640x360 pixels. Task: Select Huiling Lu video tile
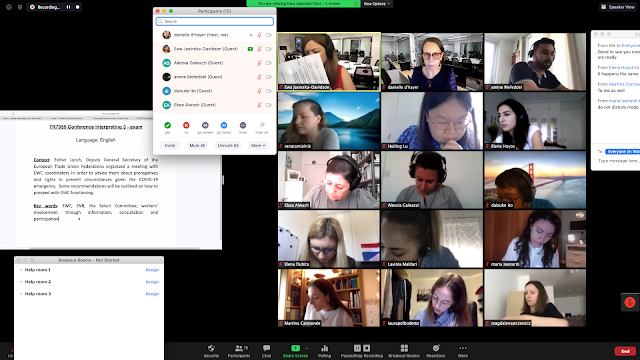432,121
